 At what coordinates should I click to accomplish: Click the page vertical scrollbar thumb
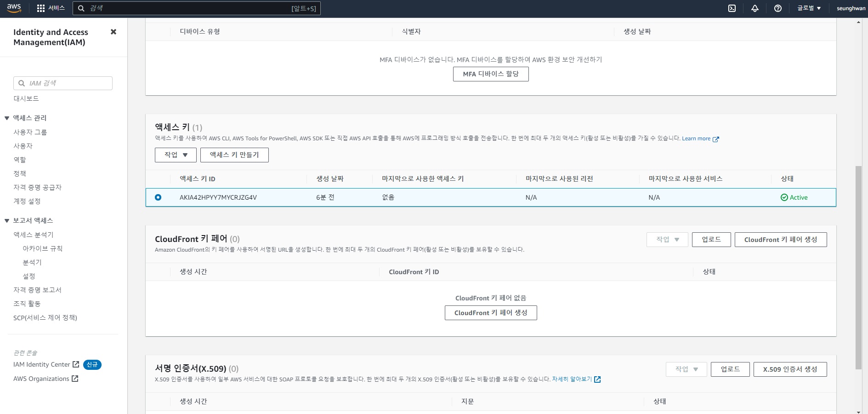[x=858, y=267]
